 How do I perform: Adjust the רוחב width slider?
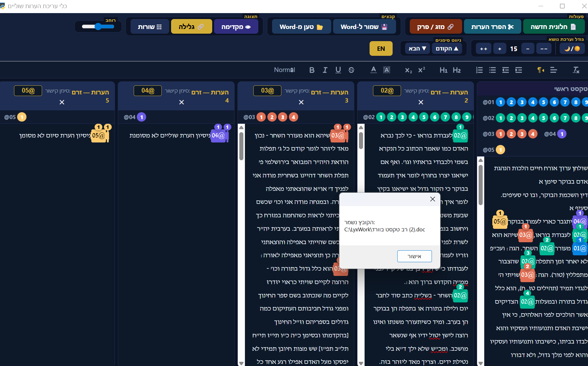(x=98, y=27)
